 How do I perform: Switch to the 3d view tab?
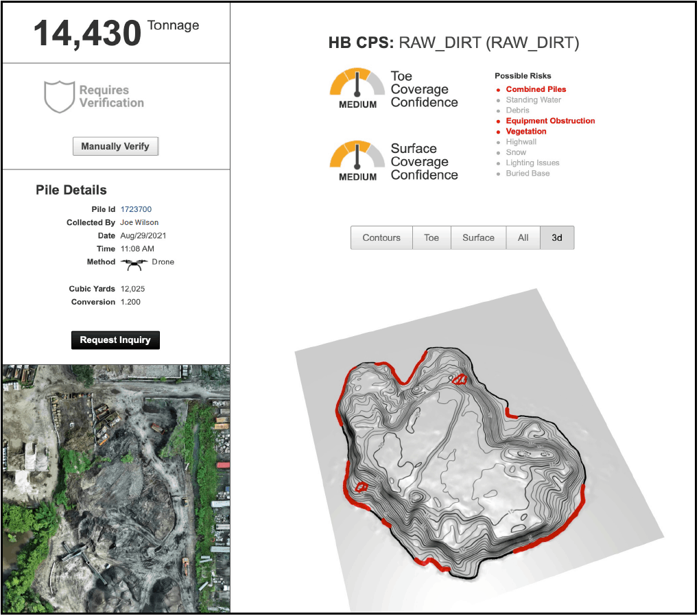coord(557,238)
